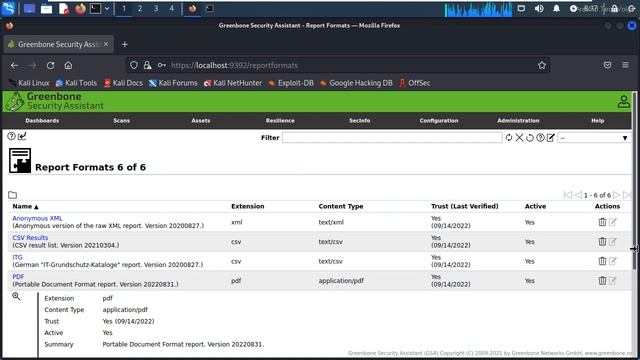640x360 pixels.
Task: Open the ITG report format link
Action: click(x=18, y=257)
